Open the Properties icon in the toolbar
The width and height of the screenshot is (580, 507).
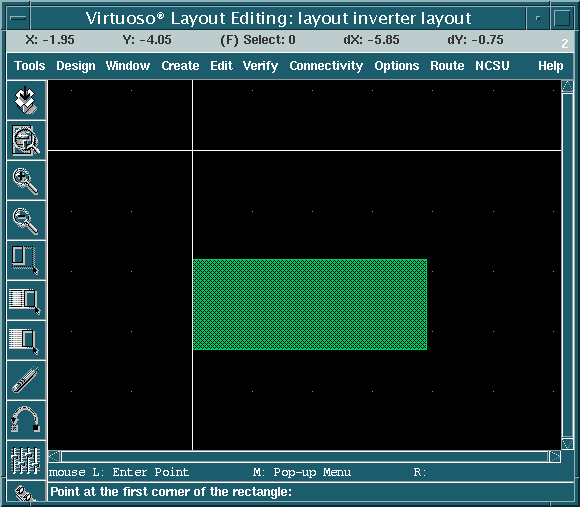click(26, 460)
